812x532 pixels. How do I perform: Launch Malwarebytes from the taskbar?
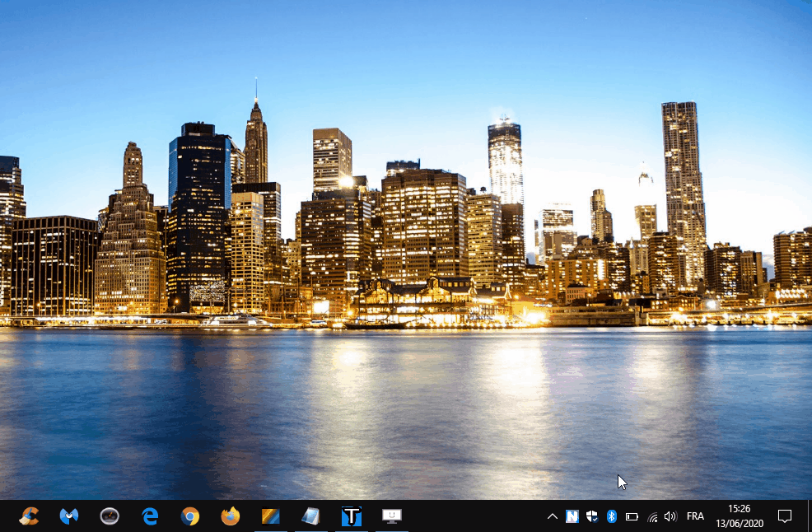69,516
